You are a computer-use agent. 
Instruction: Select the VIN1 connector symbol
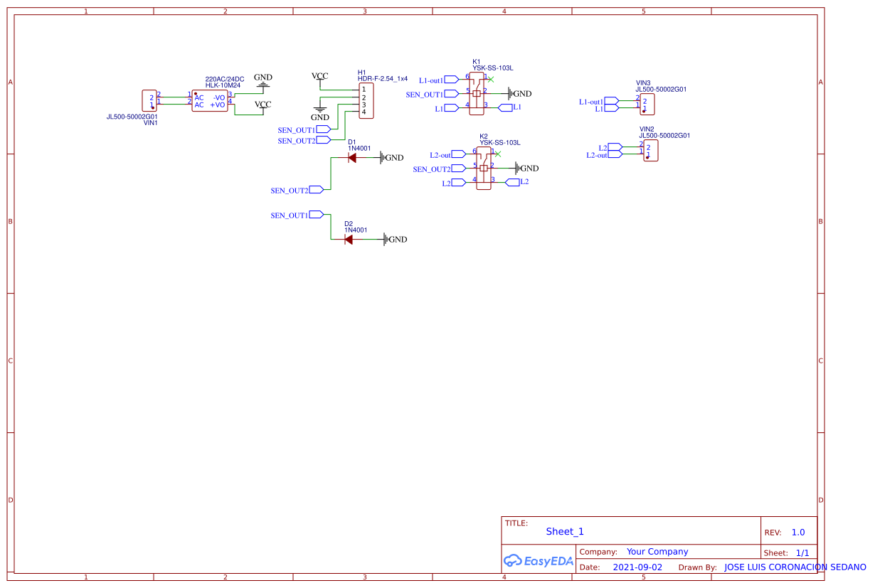pos(149,101)
